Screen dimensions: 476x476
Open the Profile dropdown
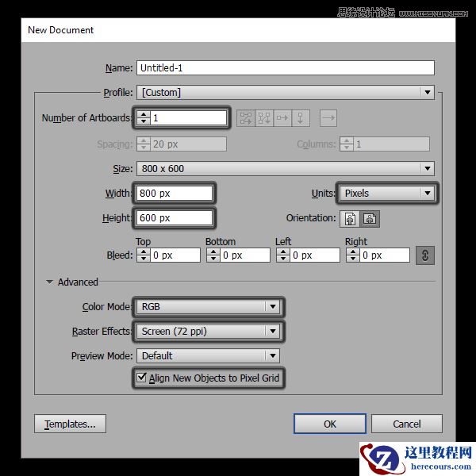(286, 92)
